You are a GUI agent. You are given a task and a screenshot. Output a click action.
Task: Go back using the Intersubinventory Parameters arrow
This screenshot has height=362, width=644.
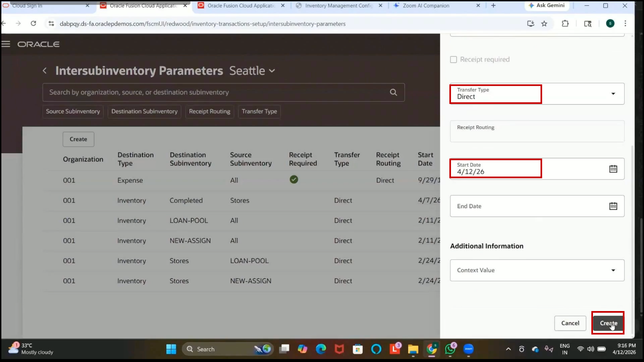[x=45, y=71]
